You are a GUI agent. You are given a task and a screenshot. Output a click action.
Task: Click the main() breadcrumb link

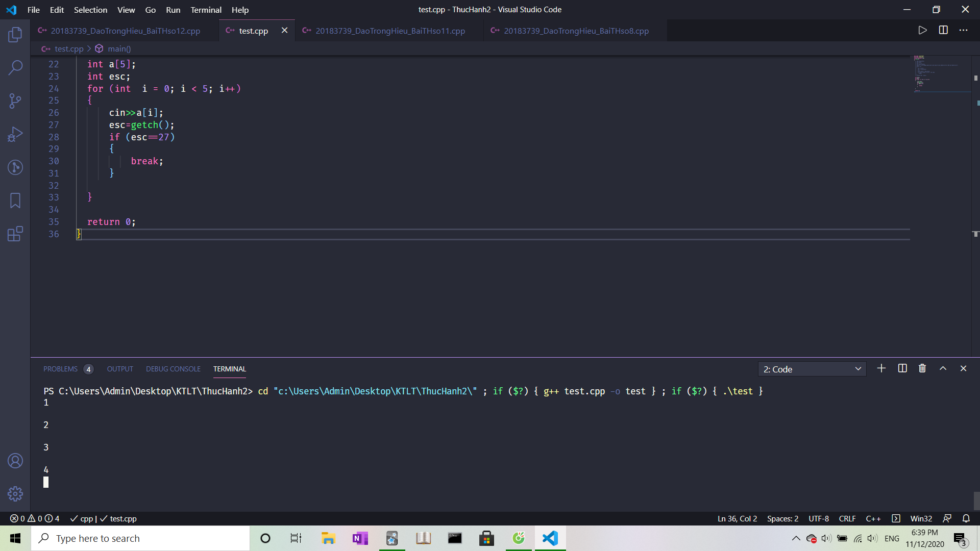(119, 49)
